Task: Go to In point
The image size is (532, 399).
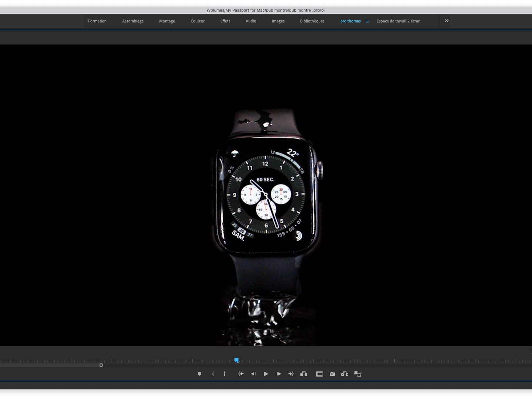Action: pyautogui.click(x=241, y=374)
